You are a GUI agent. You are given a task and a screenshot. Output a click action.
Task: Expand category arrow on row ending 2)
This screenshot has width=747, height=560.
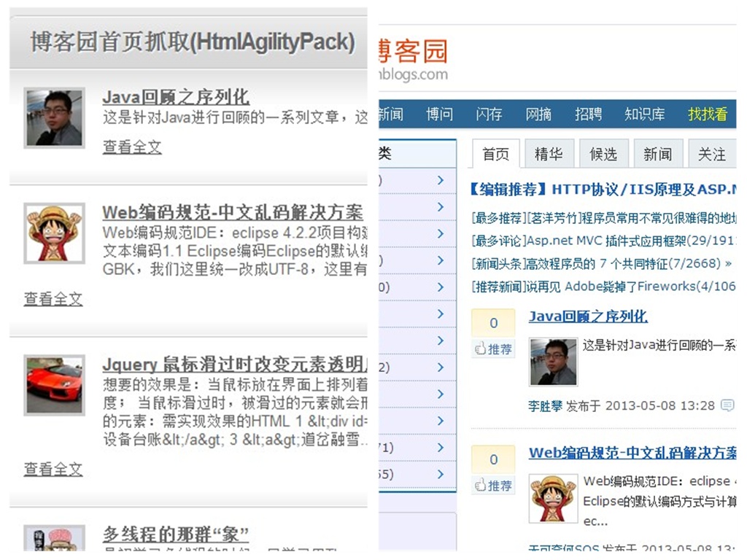click(441, 367)
